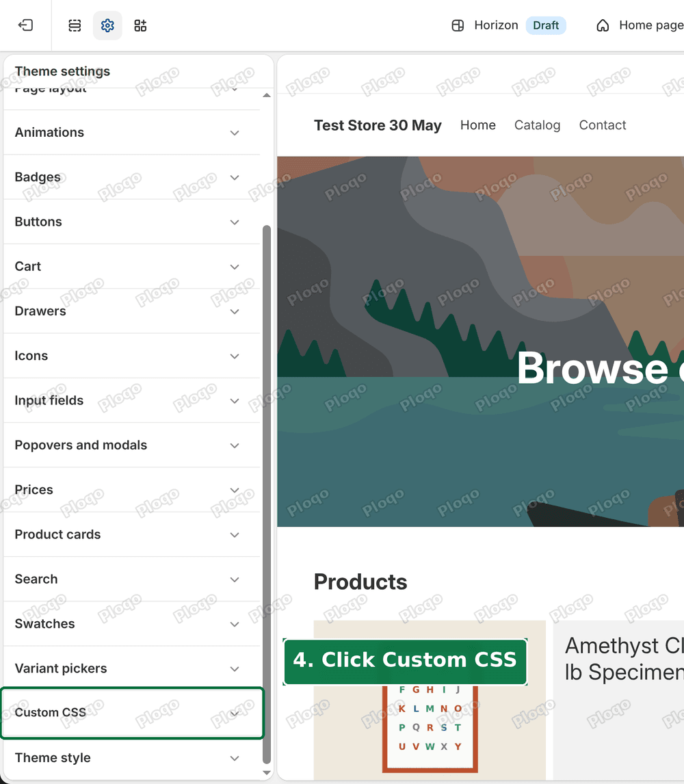Click the Draft status badge
This screenshot has width=684, height=784.
(546, 25)
